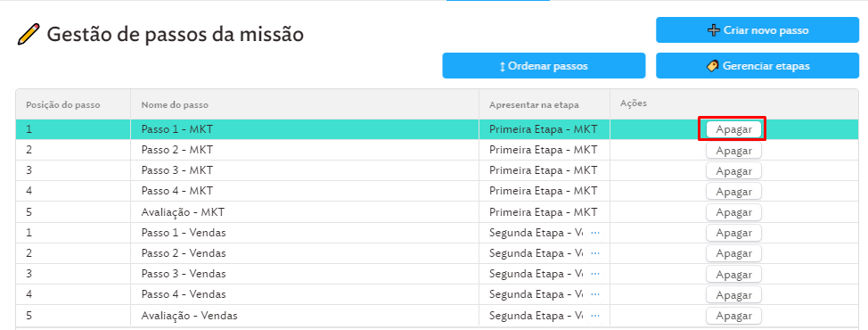Click the Nome do passo column header

pos(175,104)
